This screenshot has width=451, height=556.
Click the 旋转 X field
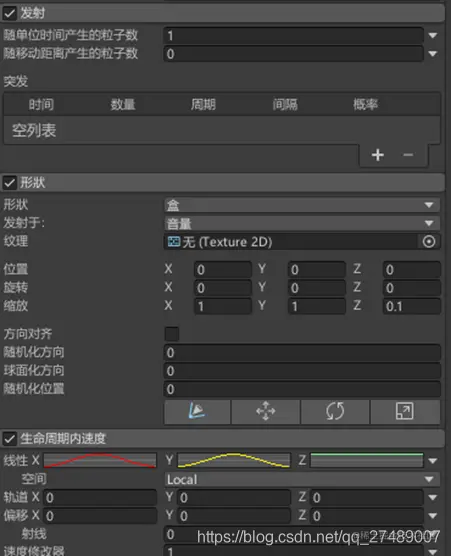(223, 288)
